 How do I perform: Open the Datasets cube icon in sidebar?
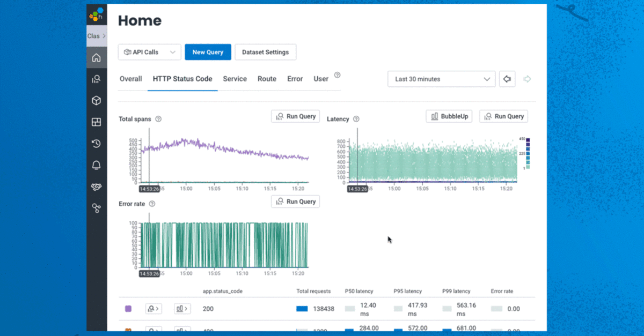pos(97,100)
